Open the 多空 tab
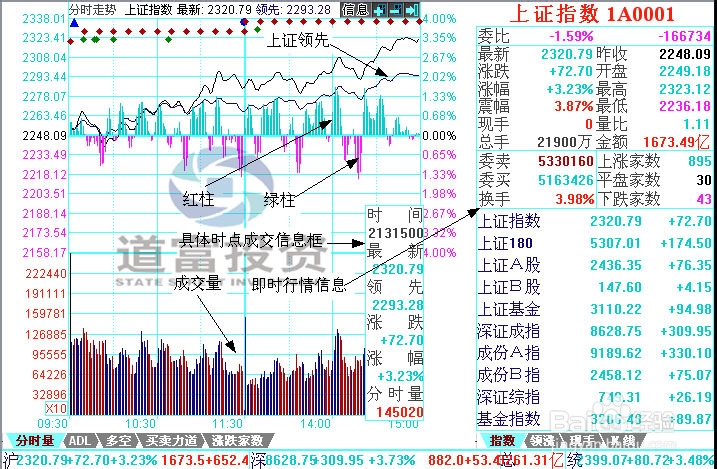717x469 pixels. (x=118, y=441)
